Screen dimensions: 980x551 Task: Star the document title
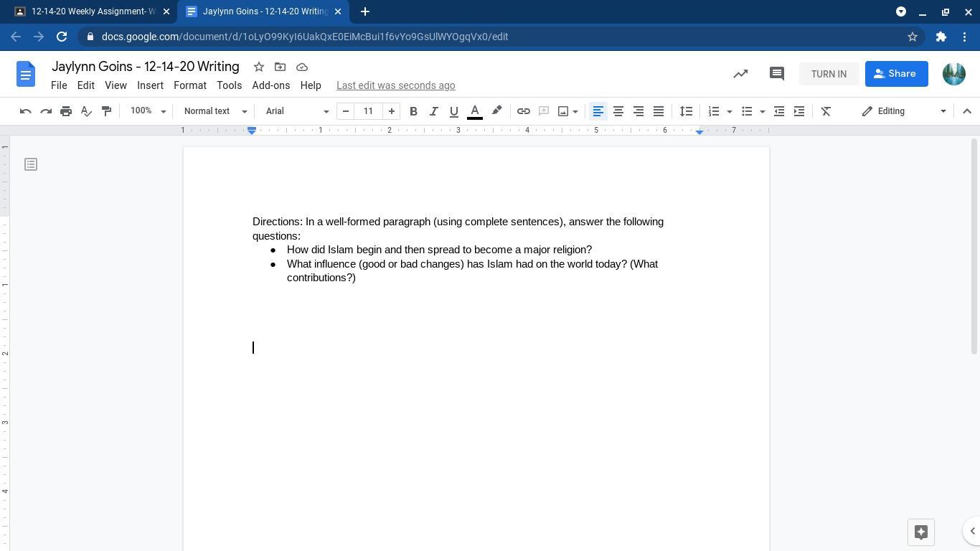259,67
